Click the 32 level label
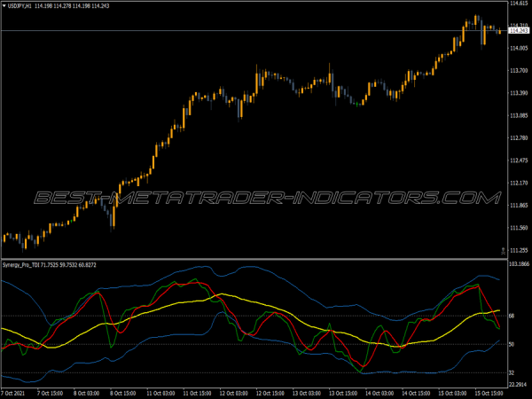Screen dimensions: 532x399 512,372
